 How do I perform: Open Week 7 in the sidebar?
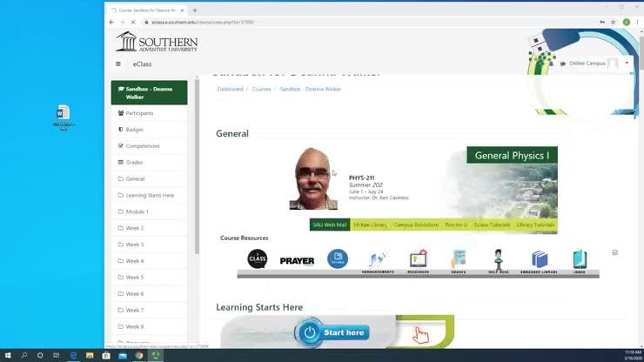coord(149,311)
